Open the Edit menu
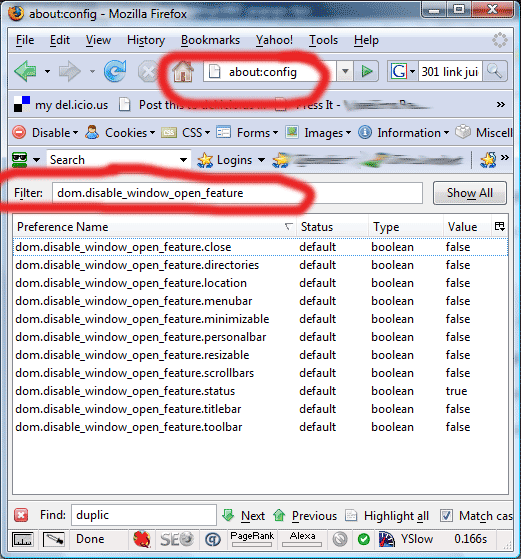 click(60, 40)
